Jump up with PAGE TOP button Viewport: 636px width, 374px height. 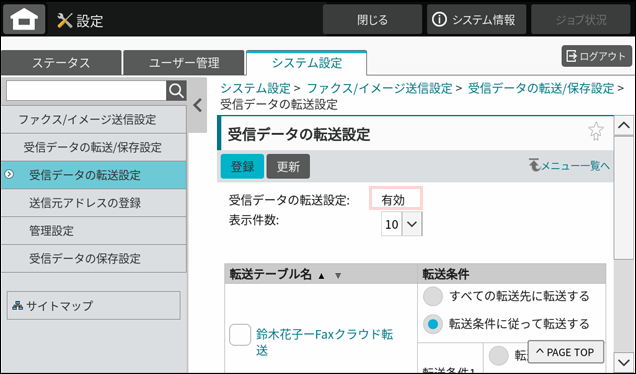566,352
